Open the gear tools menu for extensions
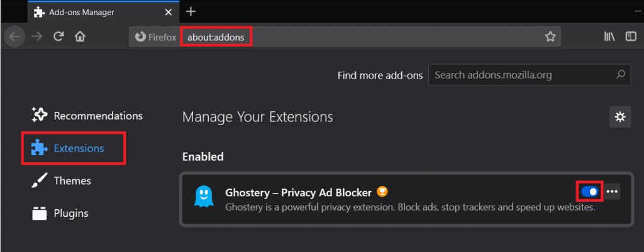The image size is (644, 252). (x=620, y=116)
